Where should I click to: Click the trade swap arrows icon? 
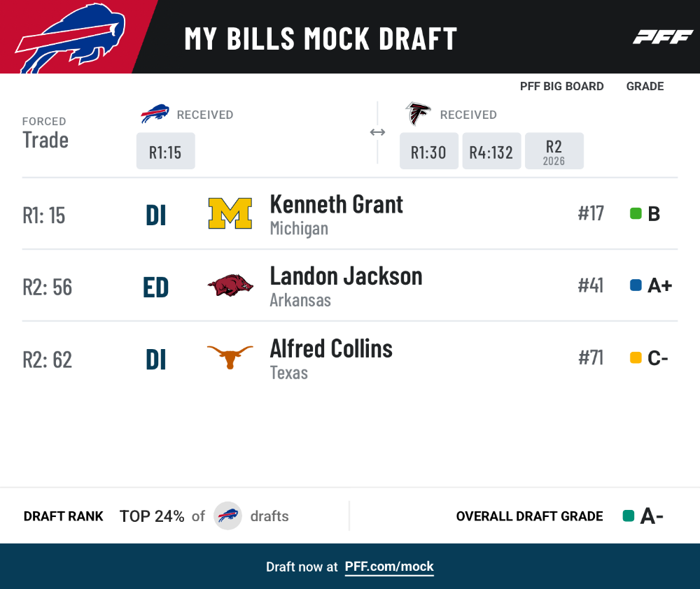pyautogui.click(x=378, y=132)
